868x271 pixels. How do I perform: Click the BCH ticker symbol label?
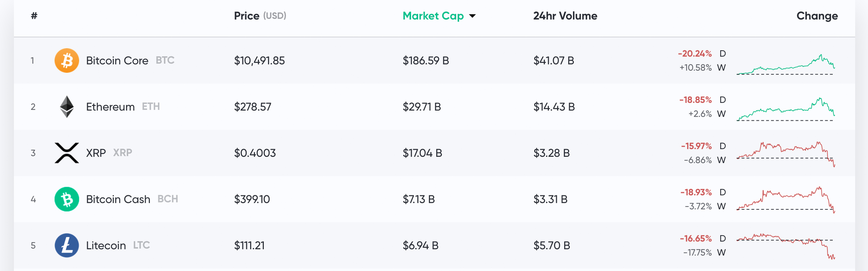point(167,199)
